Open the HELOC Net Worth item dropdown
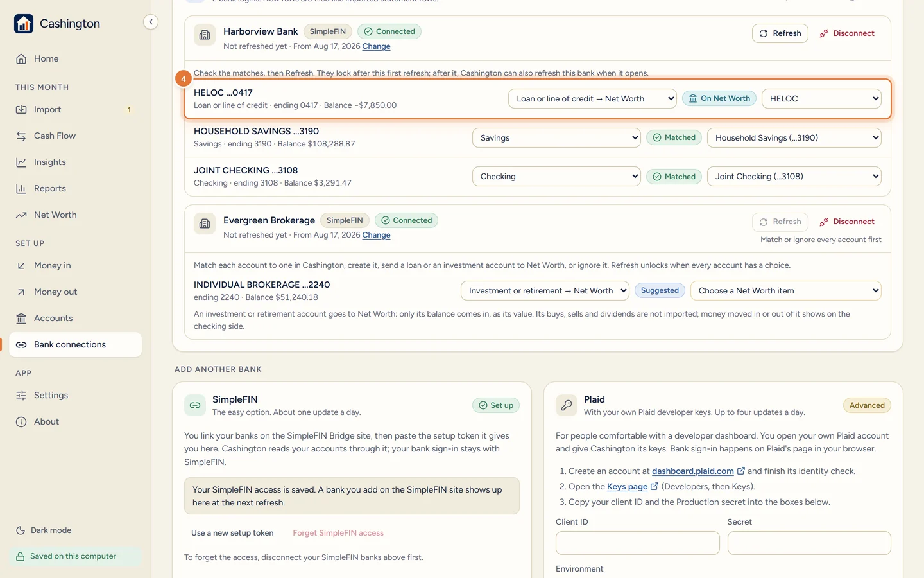This screenshot has width=924, height=578. (x=821, y=99)
